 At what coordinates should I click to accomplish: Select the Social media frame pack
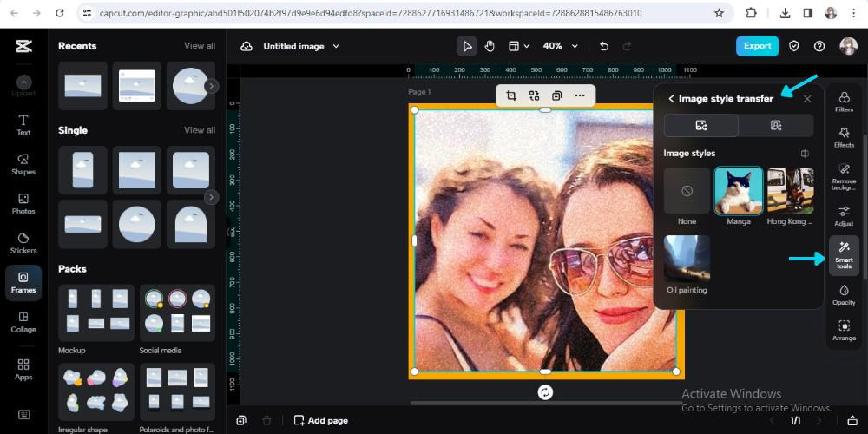[x=177, y=312]
